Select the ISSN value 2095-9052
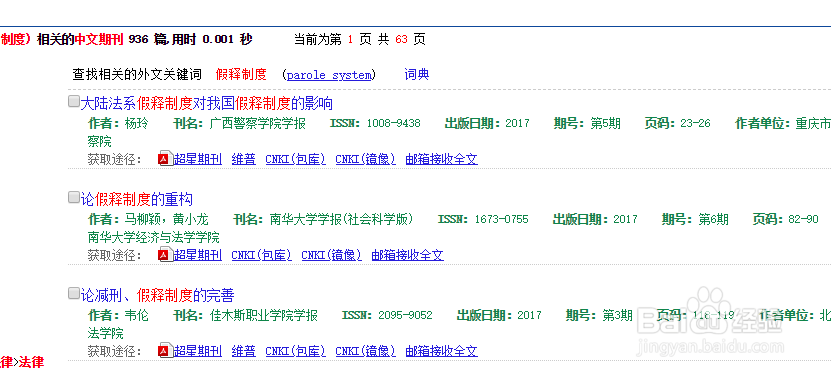Image resolution: width=831 pixels, height=376 pixels. (405, 316)
